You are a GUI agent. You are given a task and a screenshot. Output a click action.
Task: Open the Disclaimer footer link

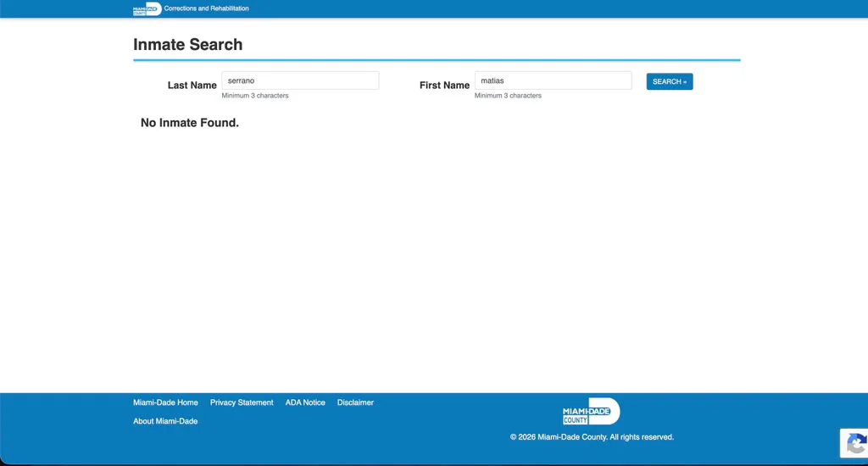click(355, 402)
